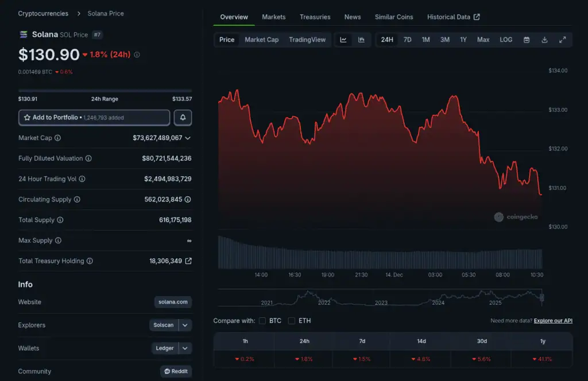
Task: Click Add to Portfolio button
Action: (94, 118)
